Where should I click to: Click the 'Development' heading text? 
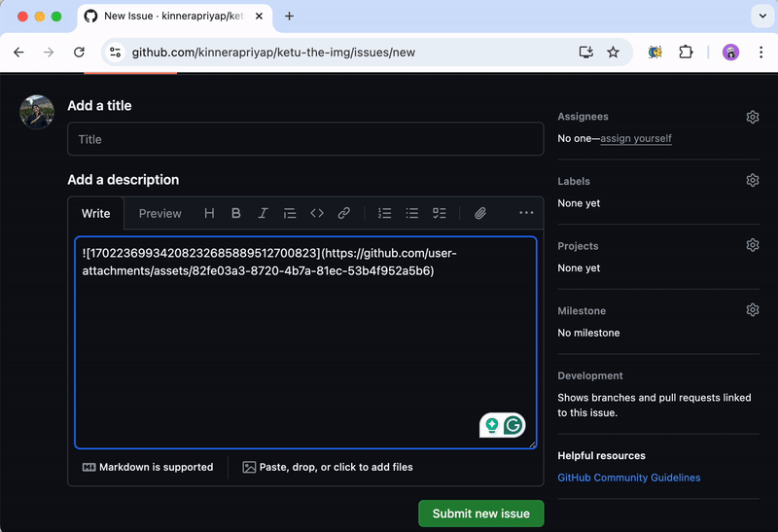tap(590, 375)
